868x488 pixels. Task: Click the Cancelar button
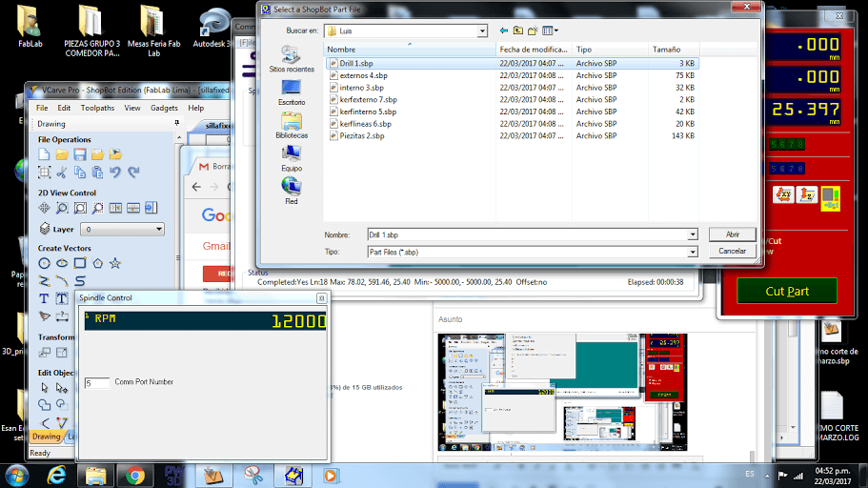[733, 251]
